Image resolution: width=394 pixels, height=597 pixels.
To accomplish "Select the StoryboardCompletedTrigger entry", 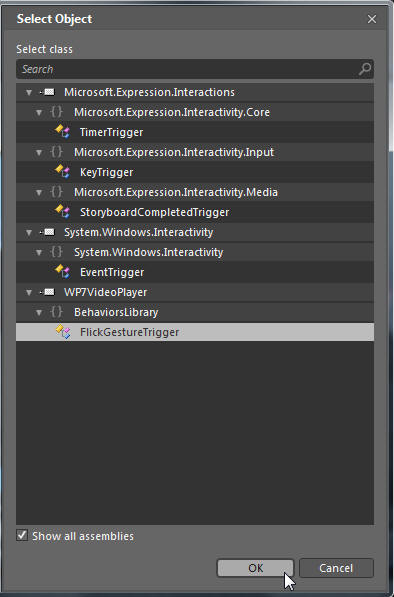I will [195, 212].
